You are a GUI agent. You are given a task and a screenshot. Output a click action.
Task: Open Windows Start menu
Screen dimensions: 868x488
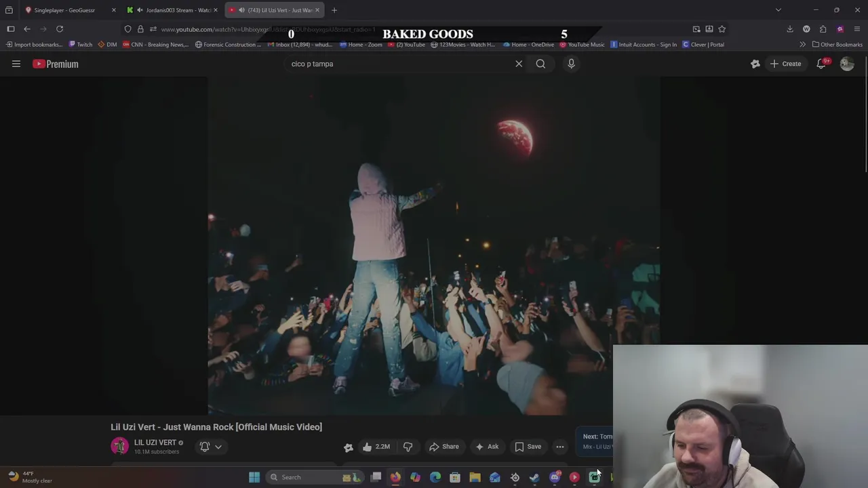click(x=254, y=477)
